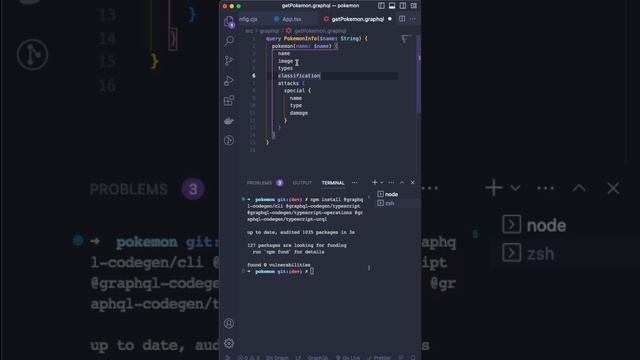Viewport: 640px width, 360px height.
Task: Click the editor vertical scrollbar
Action: [x=418, y=73]
